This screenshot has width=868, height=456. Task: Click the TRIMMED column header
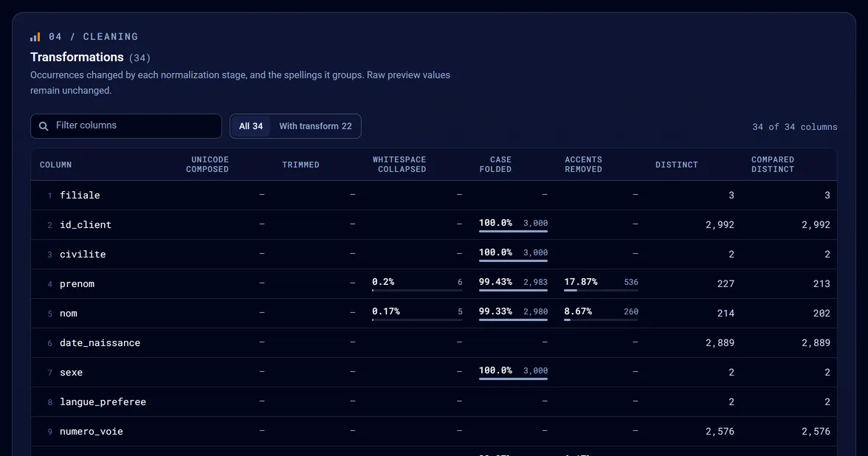coord(300,165)
